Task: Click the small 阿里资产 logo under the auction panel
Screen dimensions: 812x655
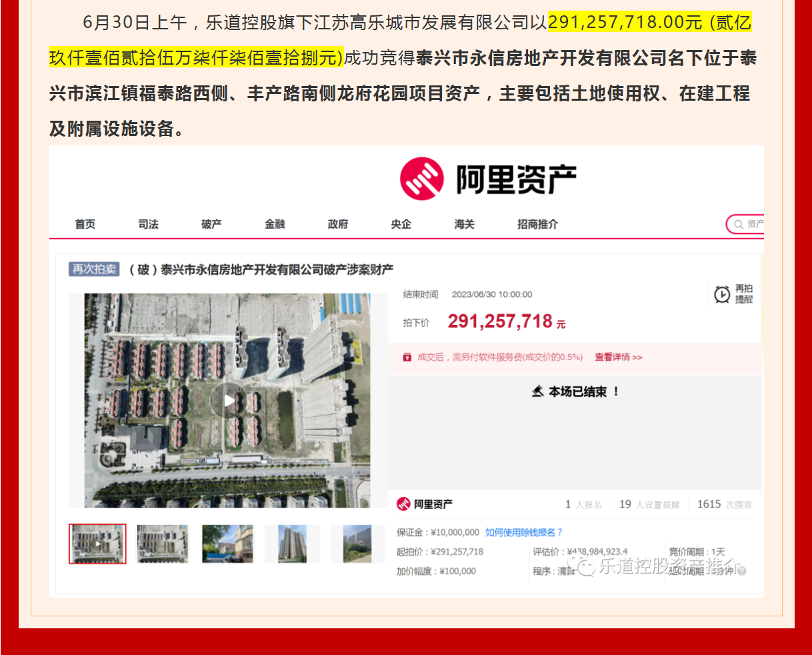Action: [x=425, y=504]
